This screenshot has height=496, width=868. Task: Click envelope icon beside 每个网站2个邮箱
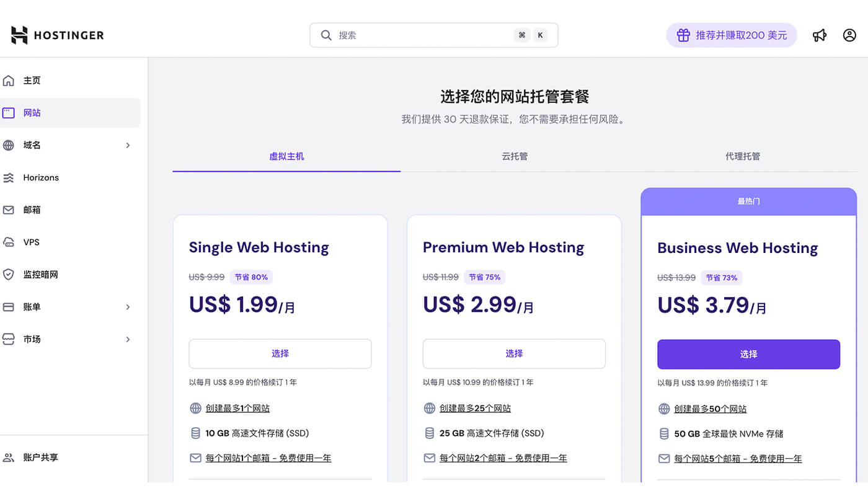[x=429, y=458]
